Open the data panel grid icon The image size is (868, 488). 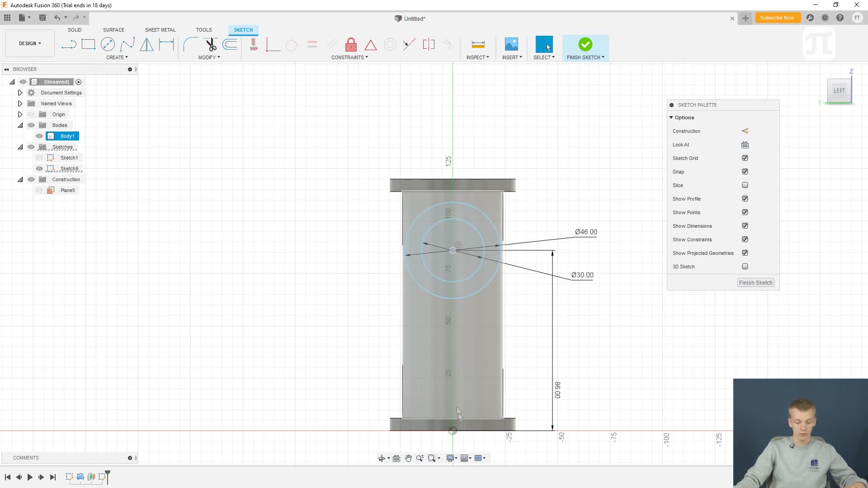point(7,18)
